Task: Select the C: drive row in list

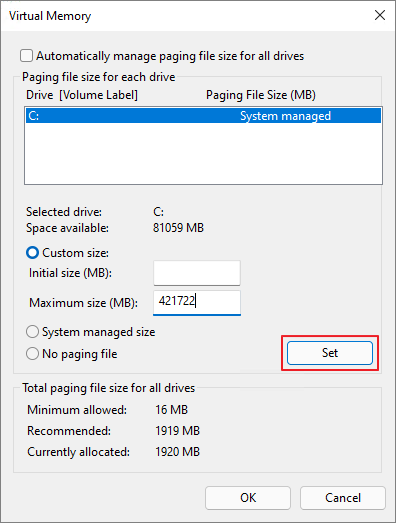Action: (x=203, y=116)
